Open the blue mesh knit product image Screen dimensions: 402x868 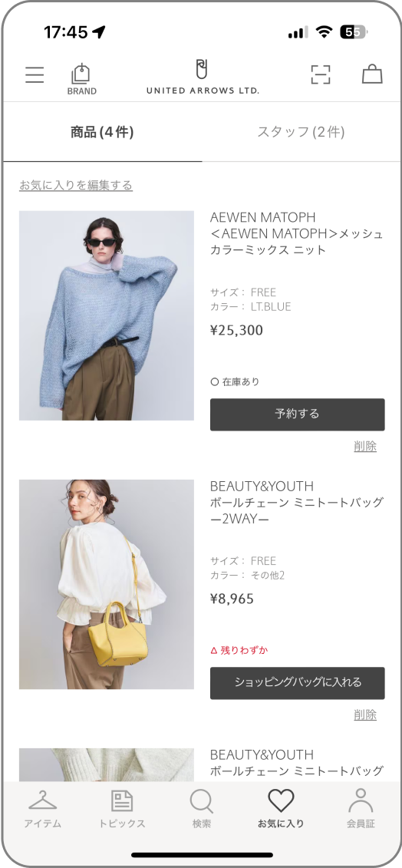[x=107, y=315]
